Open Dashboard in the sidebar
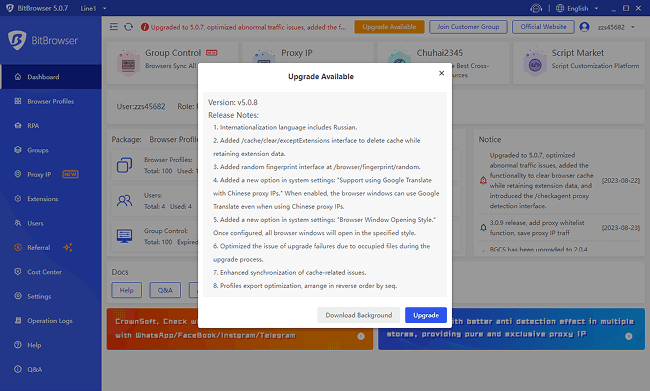The image size is (650, 391). [51, 77]
